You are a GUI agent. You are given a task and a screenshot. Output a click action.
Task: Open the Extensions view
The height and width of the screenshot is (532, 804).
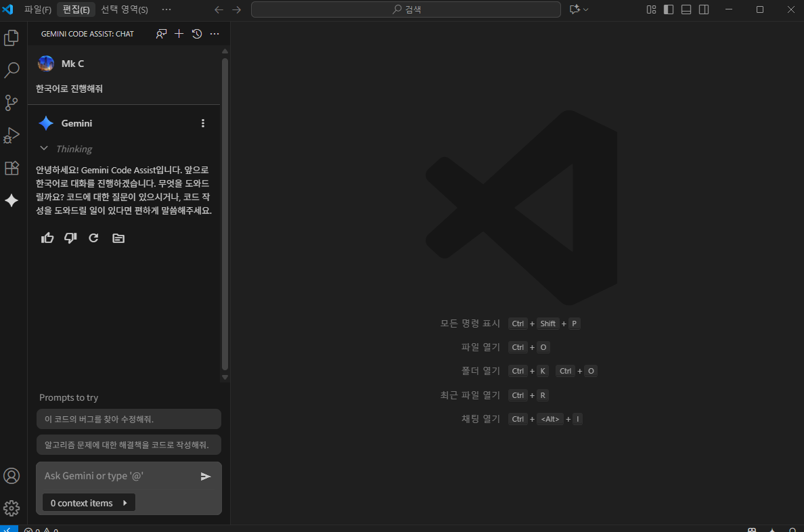pyautogui.click(x=12, y=169)
